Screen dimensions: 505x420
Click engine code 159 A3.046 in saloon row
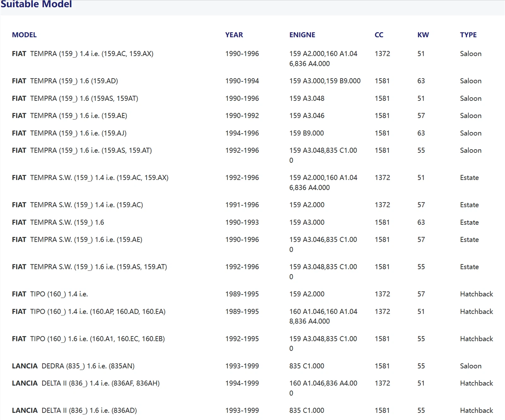tap(307, 116)
